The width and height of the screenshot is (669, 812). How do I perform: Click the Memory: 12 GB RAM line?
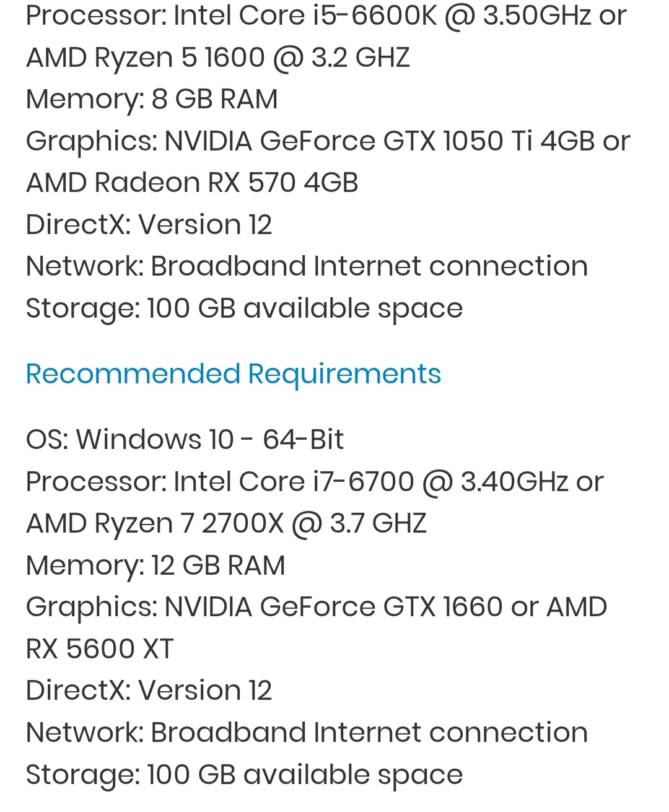click(x=155, y=565)
